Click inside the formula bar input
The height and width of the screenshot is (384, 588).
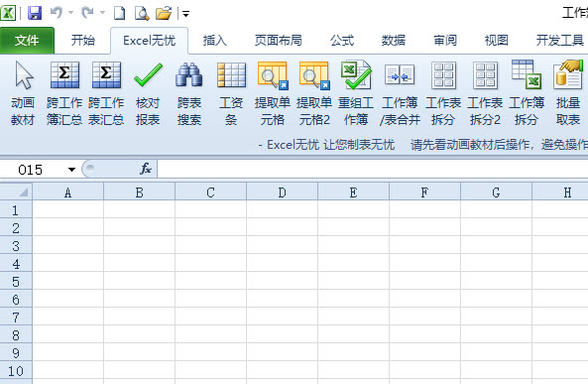coord(373,169)
